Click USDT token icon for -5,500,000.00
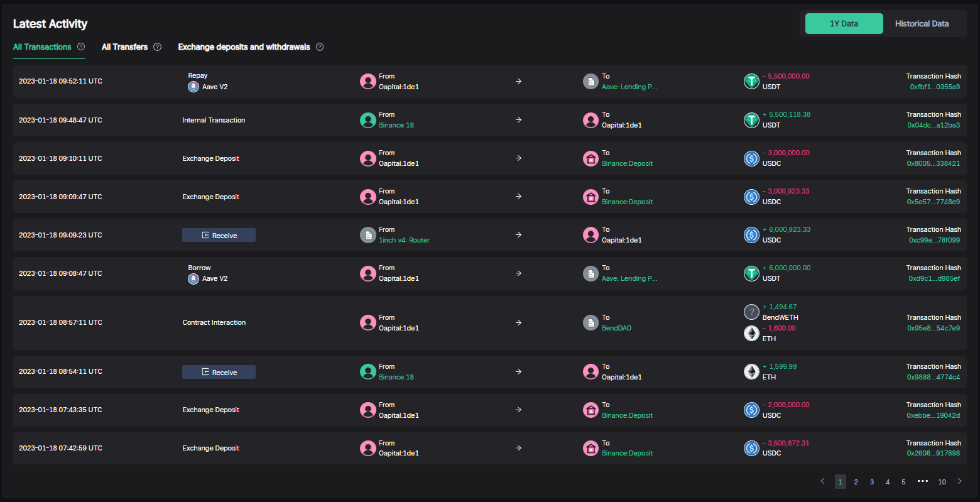 (751, 81)
